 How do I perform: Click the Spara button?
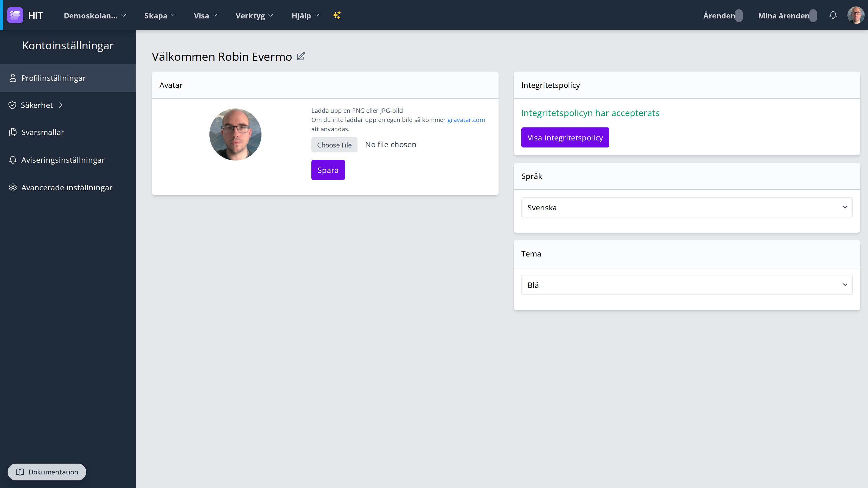328,170
